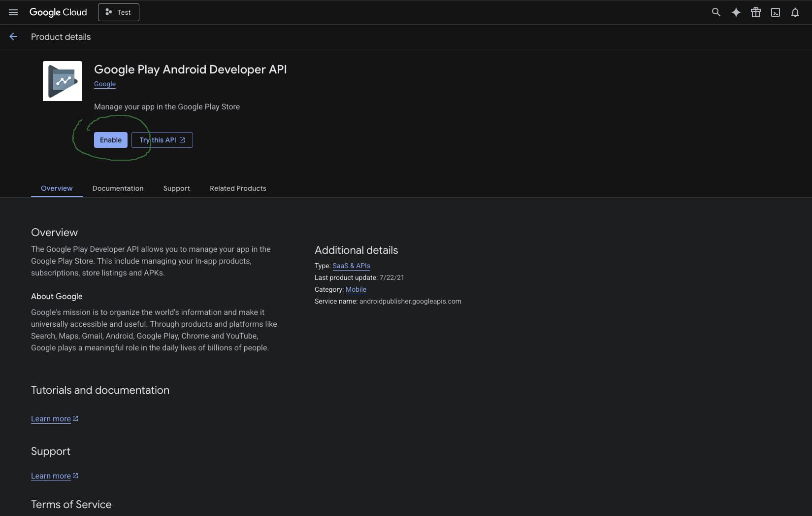This screenshot has width=812, height=516.
Task: Open the Related Products tab
Action: 238,188
